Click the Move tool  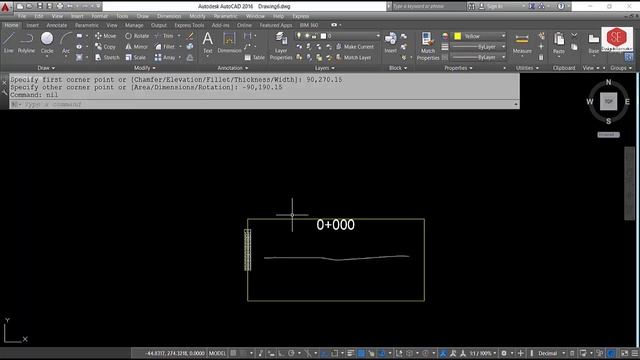point(106,36)
